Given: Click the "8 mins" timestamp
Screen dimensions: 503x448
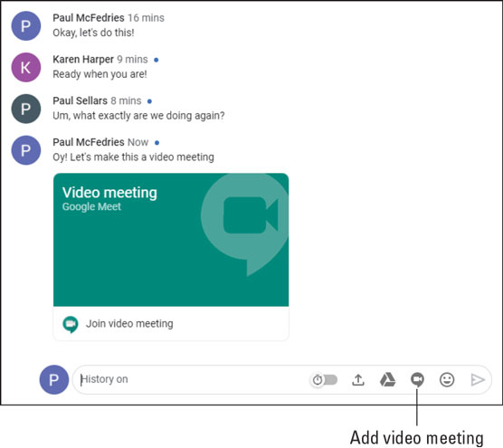Looking at the screenshot, I should [126, 100].
